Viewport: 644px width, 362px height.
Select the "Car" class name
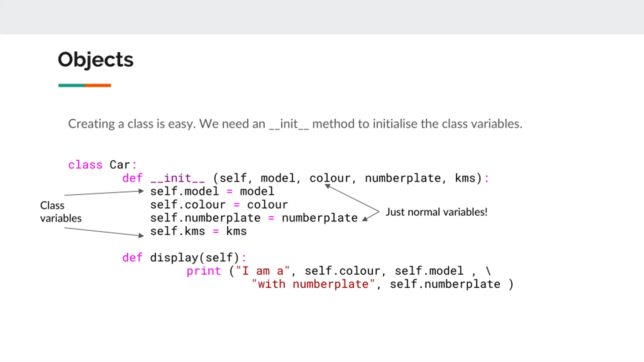point(120,165)
